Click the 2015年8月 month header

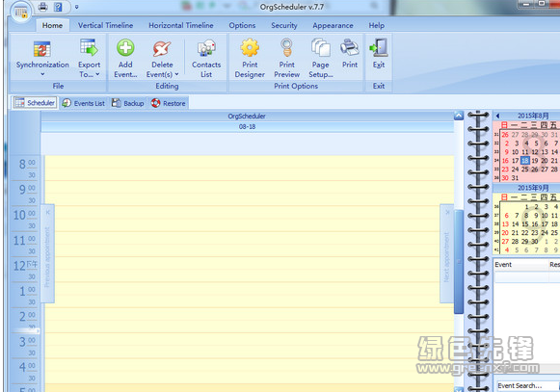point(533,116)
